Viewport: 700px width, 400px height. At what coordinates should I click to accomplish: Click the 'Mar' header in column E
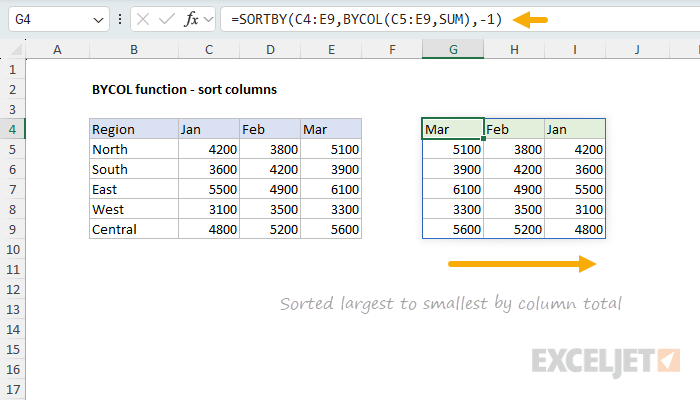pyautogui.click(x=331, y=129)
